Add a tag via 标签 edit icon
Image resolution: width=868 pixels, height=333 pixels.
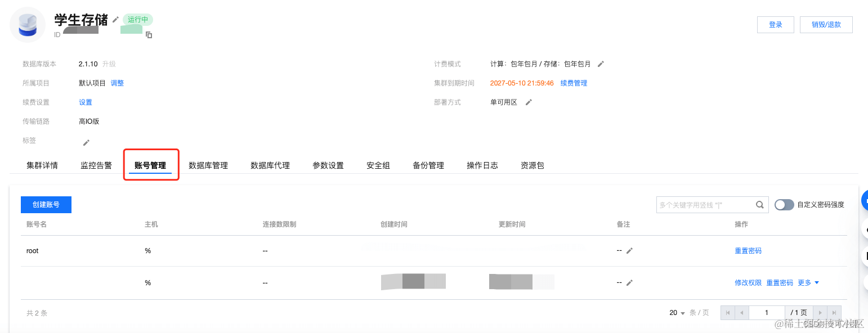[x=85, y=143]
